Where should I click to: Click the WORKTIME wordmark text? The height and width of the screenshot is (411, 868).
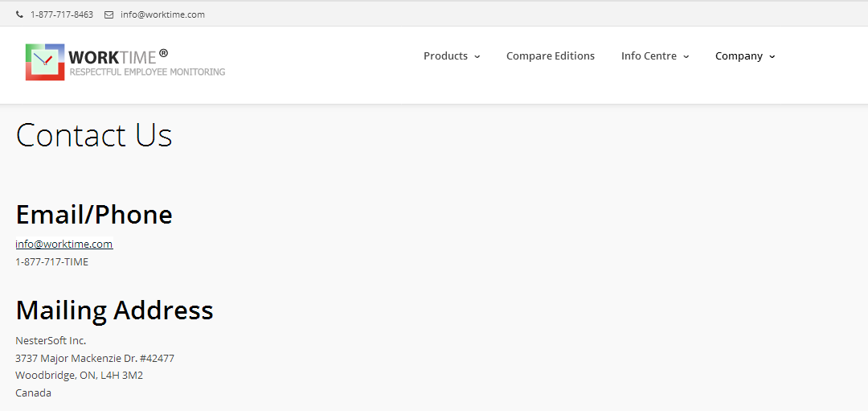(113, 57)
